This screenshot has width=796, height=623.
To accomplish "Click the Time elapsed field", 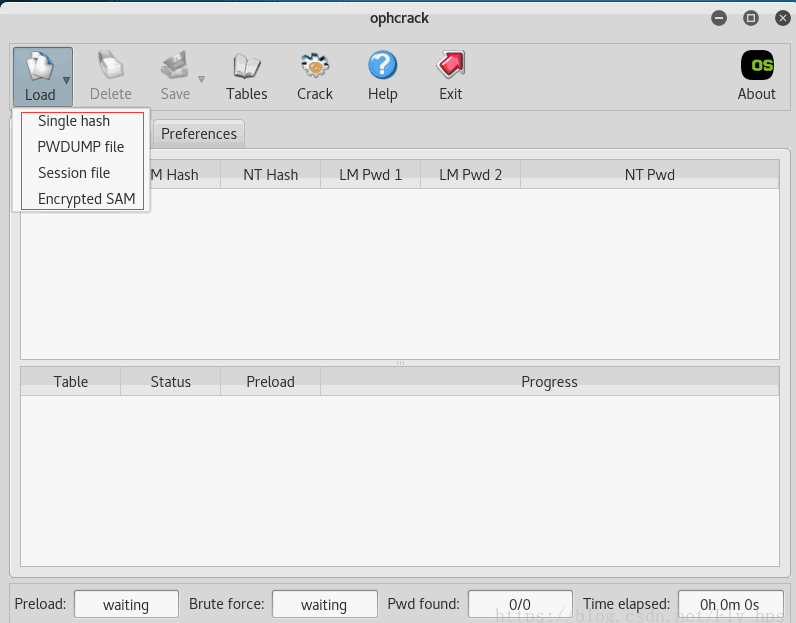I will [731, 604].
